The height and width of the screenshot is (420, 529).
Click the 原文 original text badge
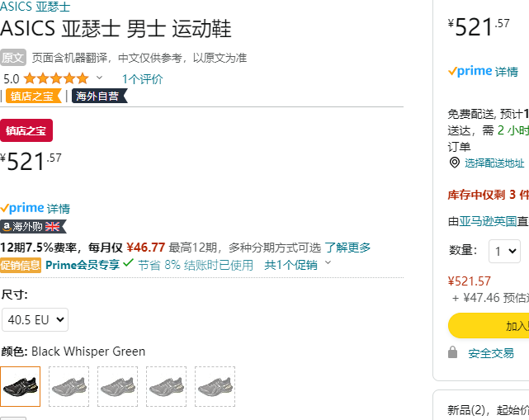[x=13, y=58]
